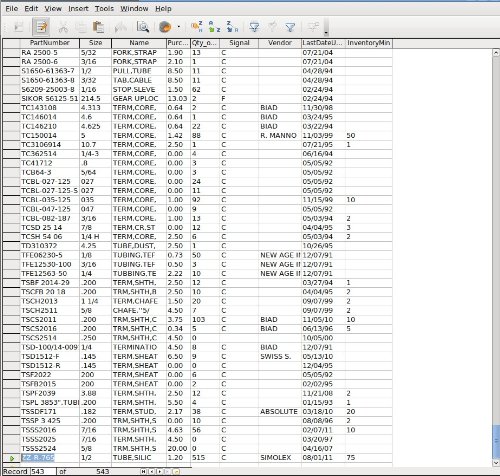Select the Size column header
The image size is (500, 476).
(95, 43)
